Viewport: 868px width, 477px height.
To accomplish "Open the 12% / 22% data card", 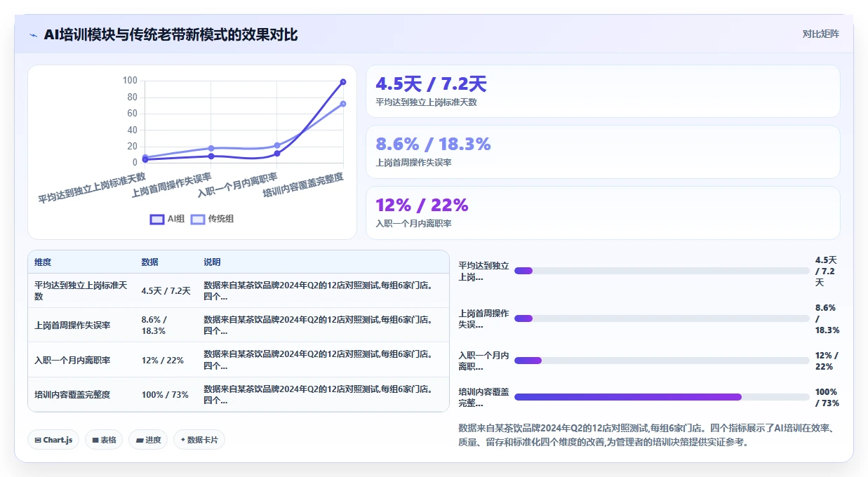I will 603,213.
